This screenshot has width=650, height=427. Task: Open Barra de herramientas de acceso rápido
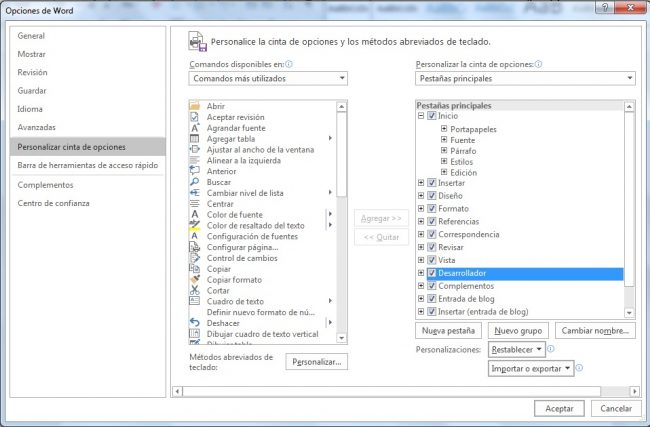[x=87, y=165]
